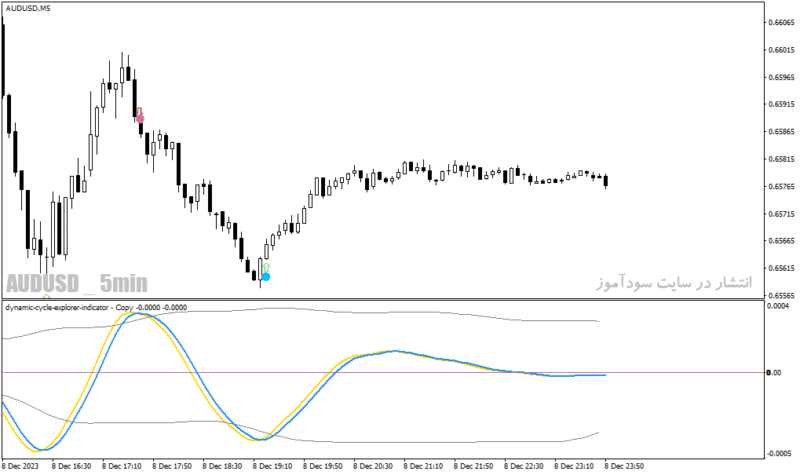Click time label 8 Dec 23:10
Image resolution: width=800 pixels, height=475 pixels.
point(574,466)
